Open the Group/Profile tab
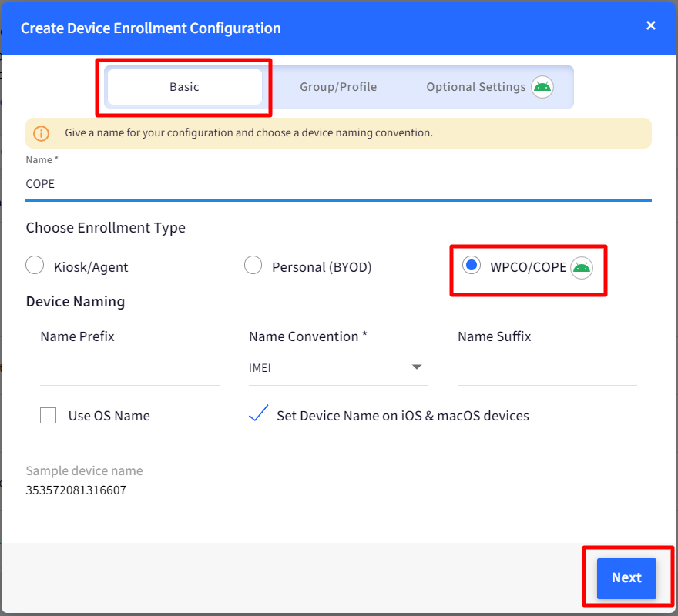 coord(338,87)
